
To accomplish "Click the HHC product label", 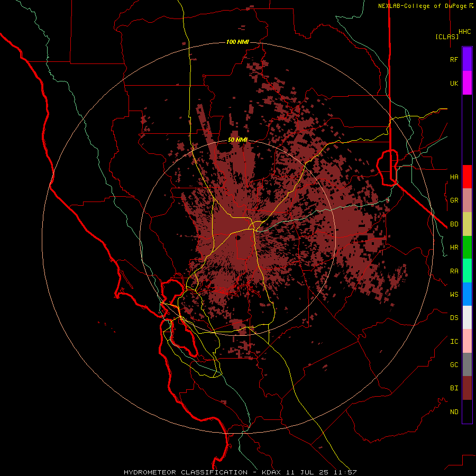I will (x=465, y=32).
